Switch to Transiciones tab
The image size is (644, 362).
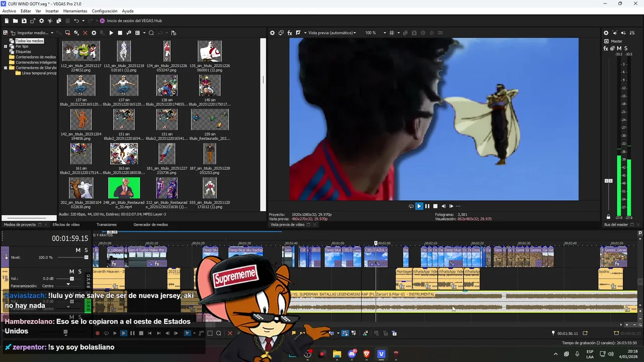(x=107, y=225)
